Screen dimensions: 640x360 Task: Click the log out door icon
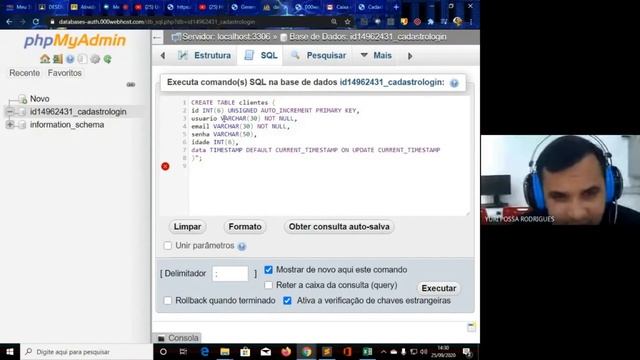[58, 59]
